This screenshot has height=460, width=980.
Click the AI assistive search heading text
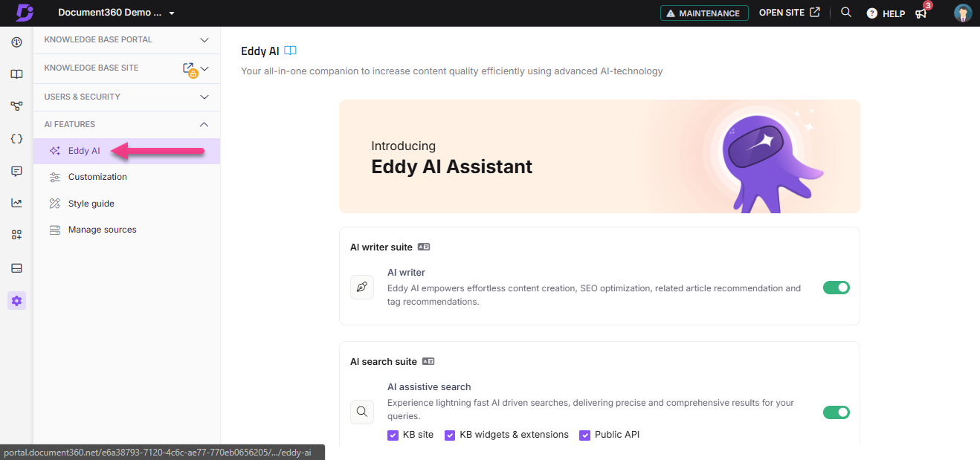[x=429, y=386]
